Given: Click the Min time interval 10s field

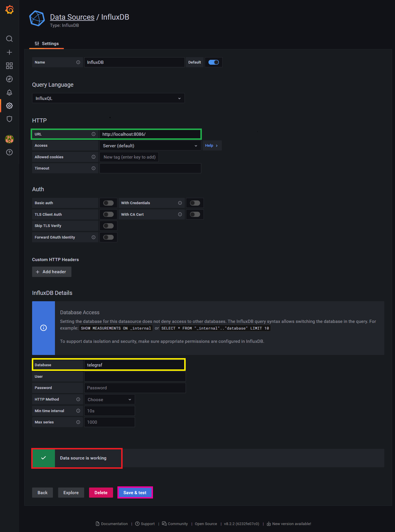Looking at the screenshot, I should [x=109, y=411].
